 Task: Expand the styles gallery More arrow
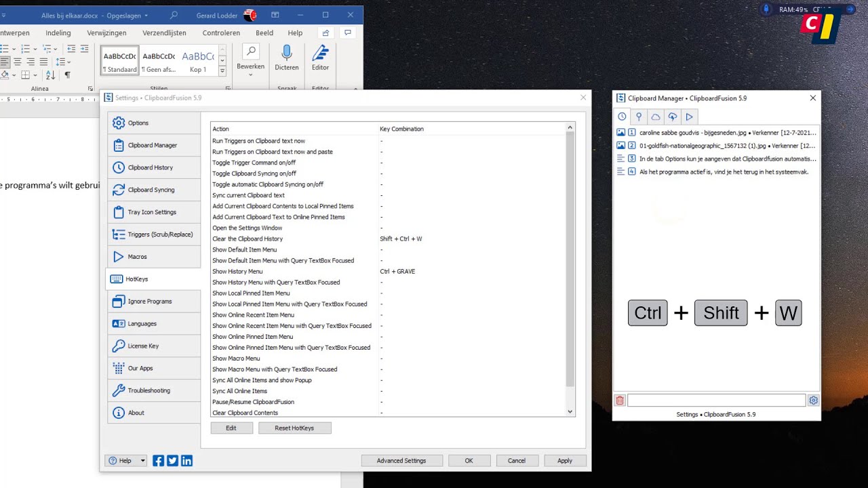[222, 70]
